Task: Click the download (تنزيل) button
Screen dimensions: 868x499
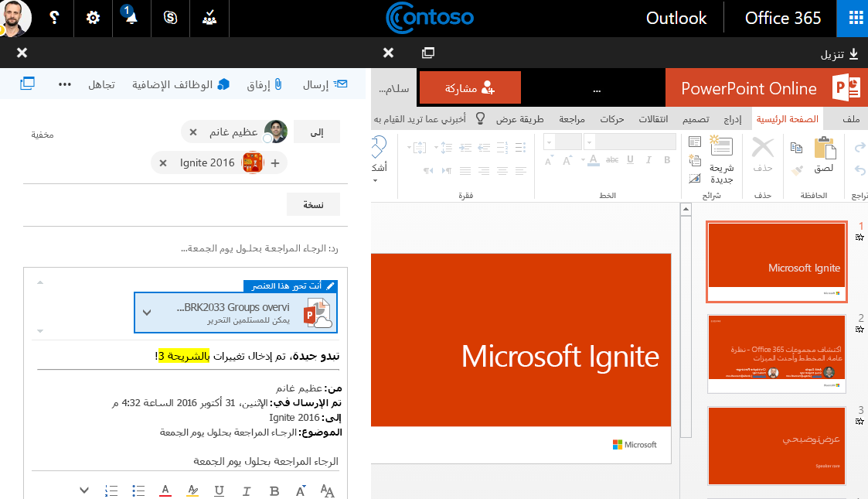Action: point(839,53)
